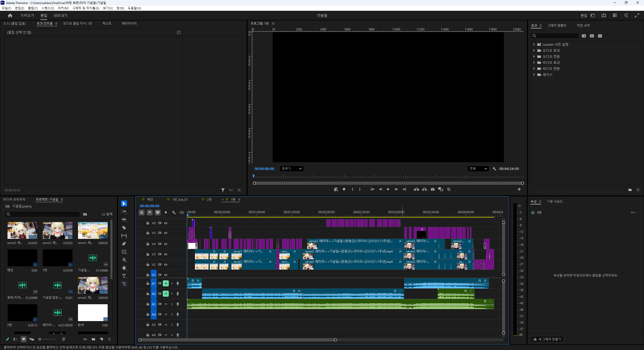Screen dimensions: 644x350
Task: Open the Button Editor plus icon
Action: [519, 189]
